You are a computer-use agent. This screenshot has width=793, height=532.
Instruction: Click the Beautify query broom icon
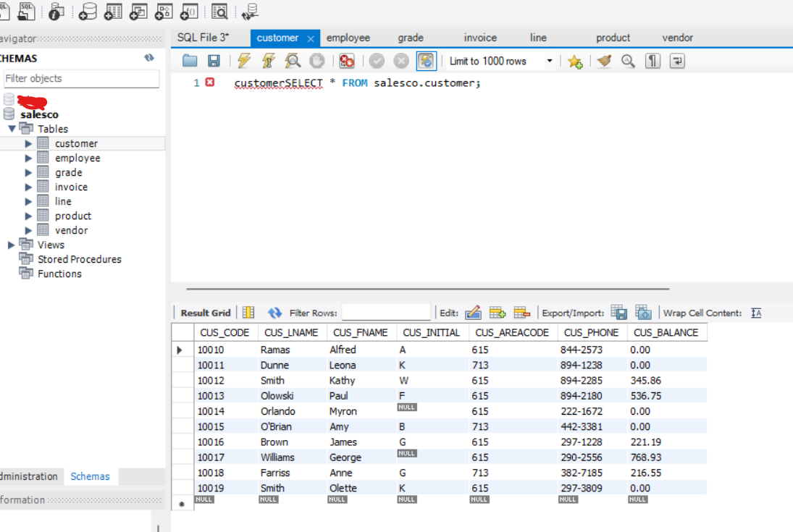[x=604, y=62]
